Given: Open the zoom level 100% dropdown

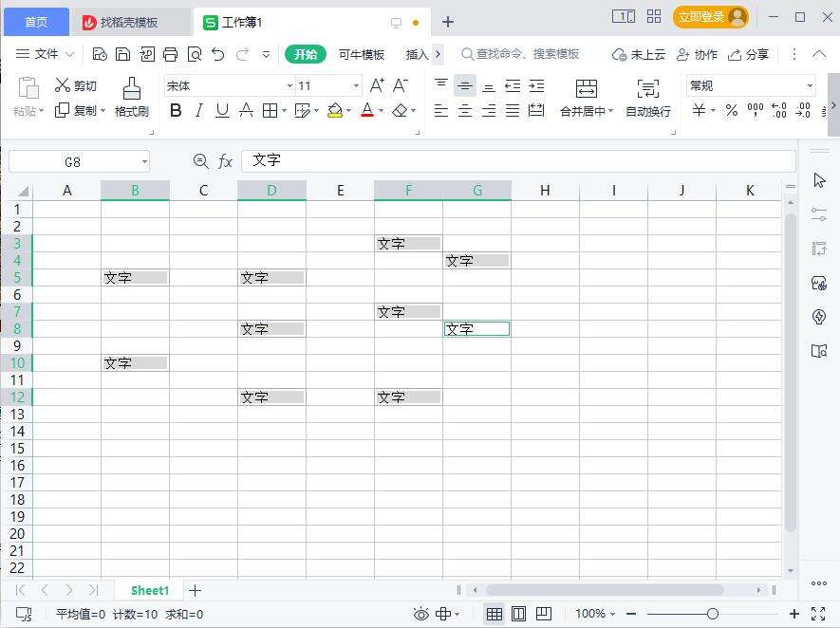Looking at the screenshot, I should coord(595,614).
